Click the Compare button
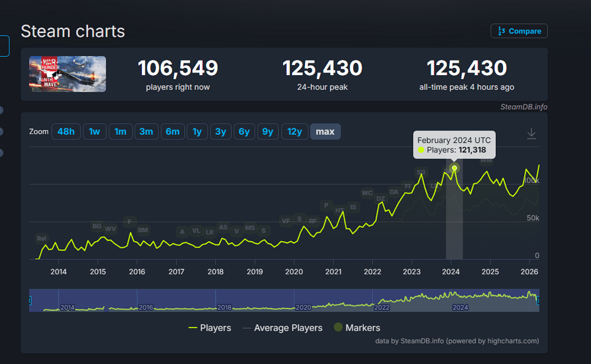The height and width of the screenshot is (364, 591). click(x=519, y=31)
